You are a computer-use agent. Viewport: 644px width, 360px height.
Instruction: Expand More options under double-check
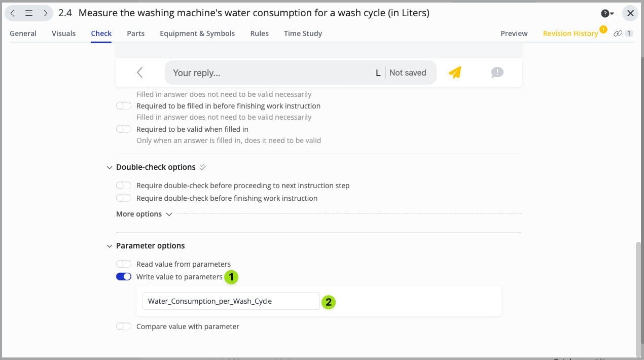coord(144,214)
